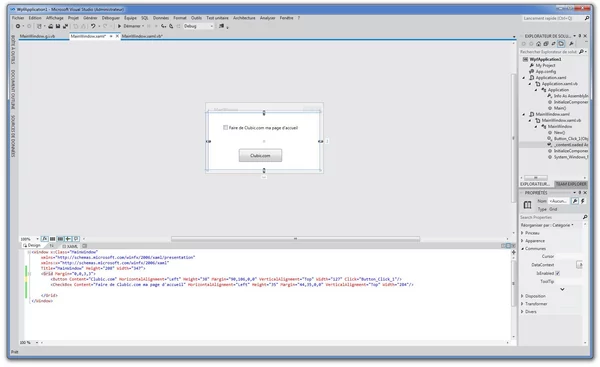Expand the Transformer property category
The width and height of the screenshot is (600, 367).
(522, 303)
